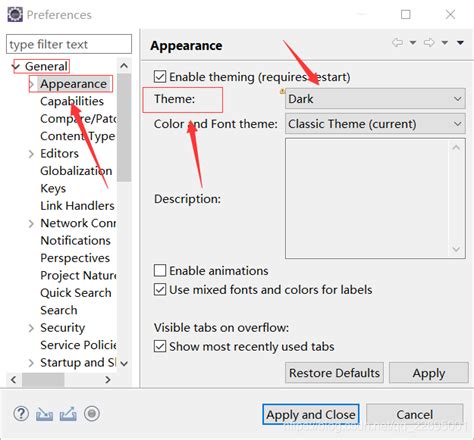Viewport: 474px width, 440px height.
Task: Select Perspectives in the preferences tree
Action: 75,258
